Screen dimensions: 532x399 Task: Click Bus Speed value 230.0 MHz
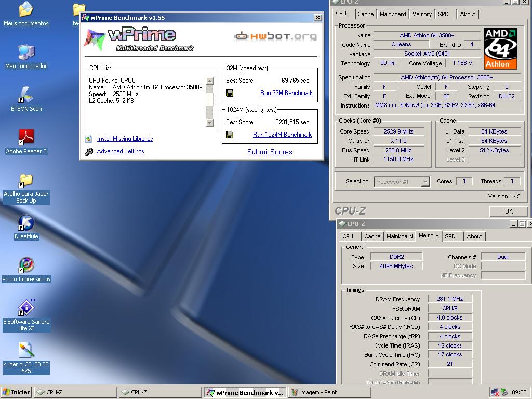pos(398,150)
